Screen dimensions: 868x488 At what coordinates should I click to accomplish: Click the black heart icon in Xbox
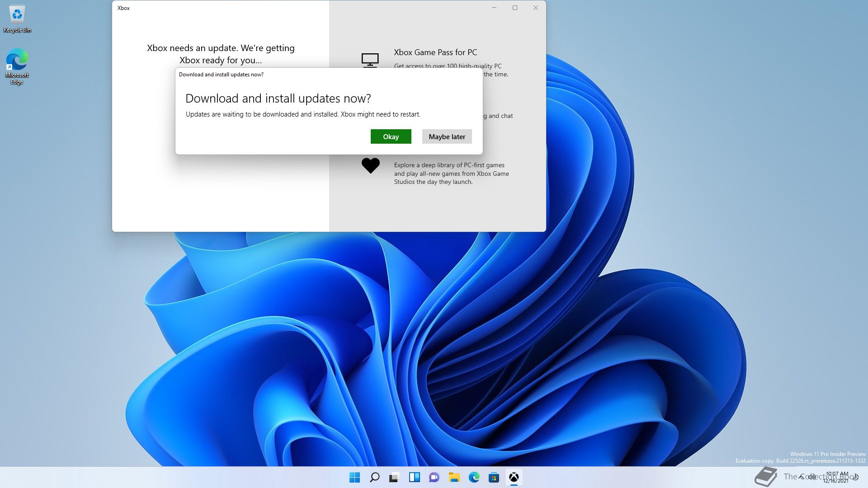[x=370, y=165]
